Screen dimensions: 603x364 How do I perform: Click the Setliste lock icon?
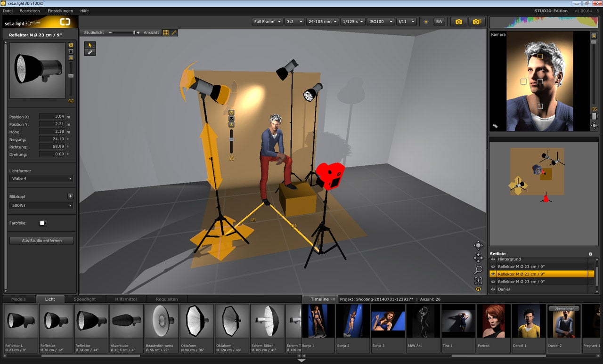(x=590, y=254)
